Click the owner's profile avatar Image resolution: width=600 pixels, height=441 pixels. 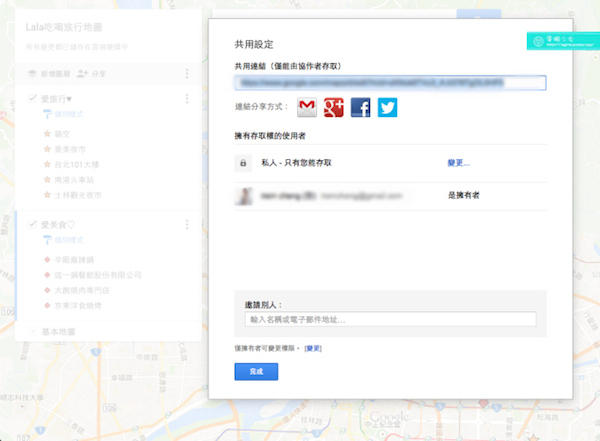(243, 197)
